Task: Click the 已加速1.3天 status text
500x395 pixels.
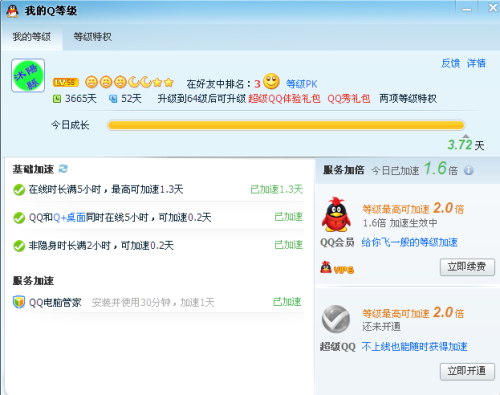Action: 276,189
